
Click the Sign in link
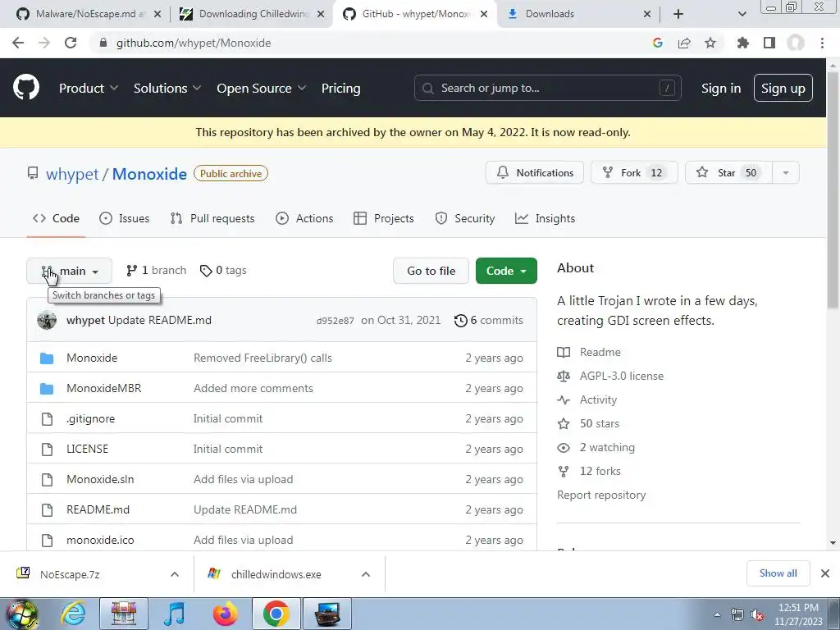(x=721, y=89)
